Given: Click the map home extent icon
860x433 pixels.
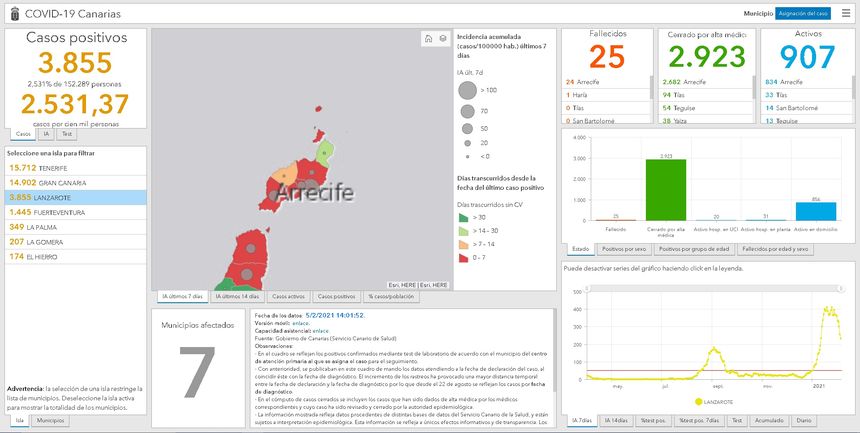Looking at the screenshot, I should click(428, 39).
